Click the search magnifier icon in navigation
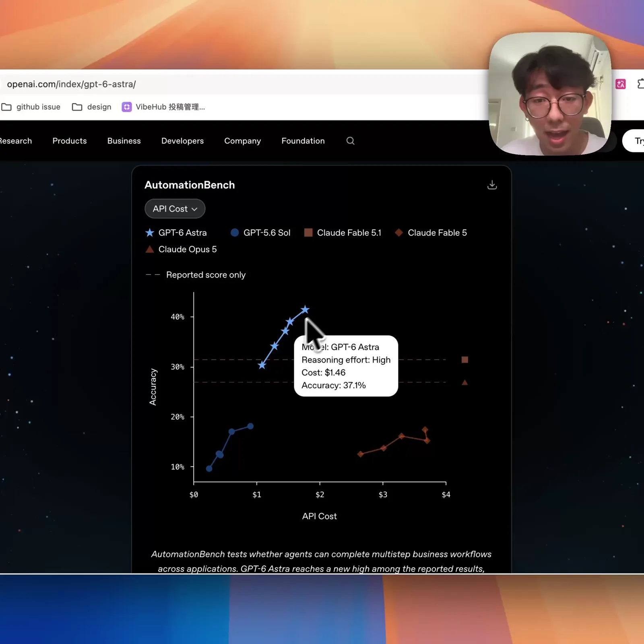Viewport: 644px width, 644px height. tap(350, 141)
